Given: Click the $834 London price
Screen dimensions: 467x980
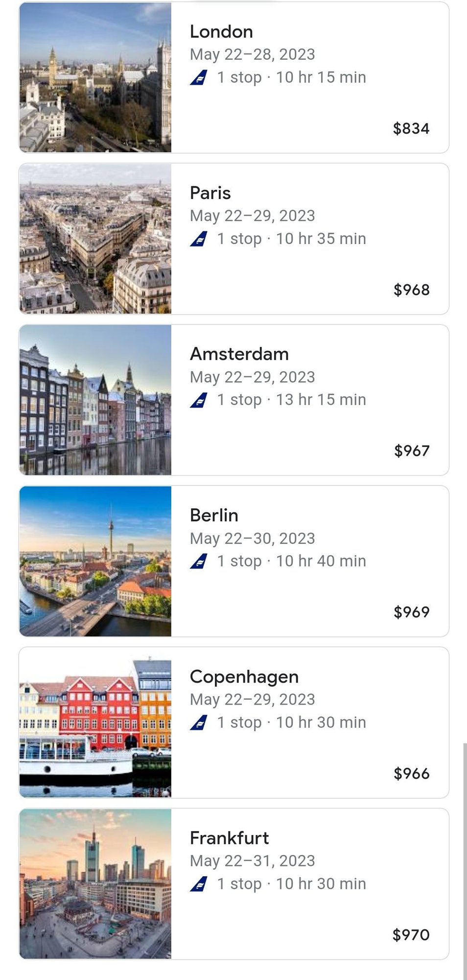Looking at the screenshot, I should [411, 128].
